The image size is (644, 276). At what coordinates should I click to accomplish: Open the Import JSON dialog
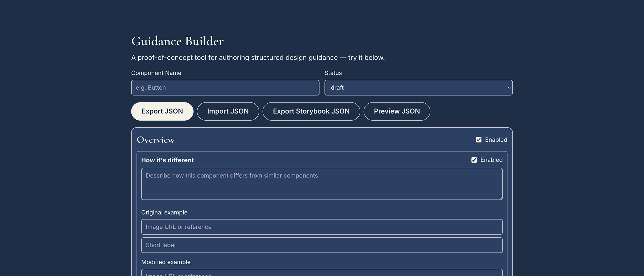[228, 111]
